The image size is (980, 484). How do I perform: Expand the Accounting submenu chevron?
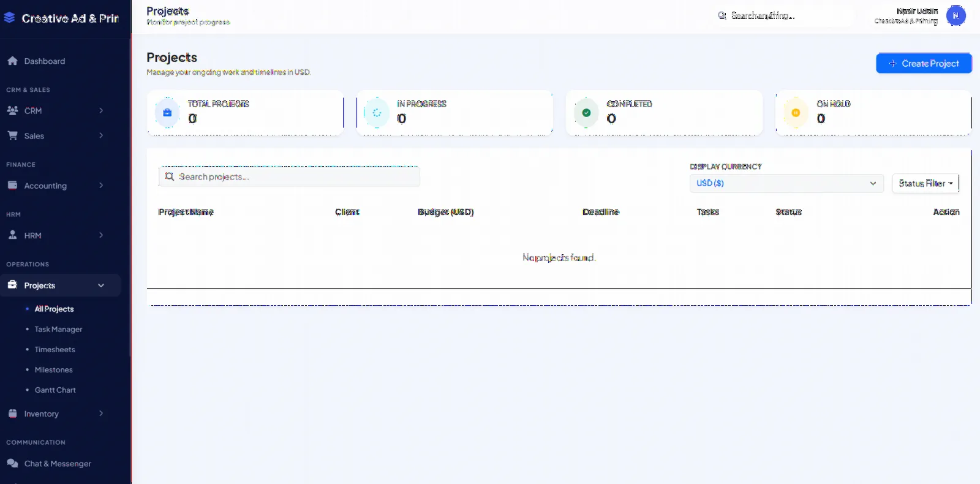(101, 185)
